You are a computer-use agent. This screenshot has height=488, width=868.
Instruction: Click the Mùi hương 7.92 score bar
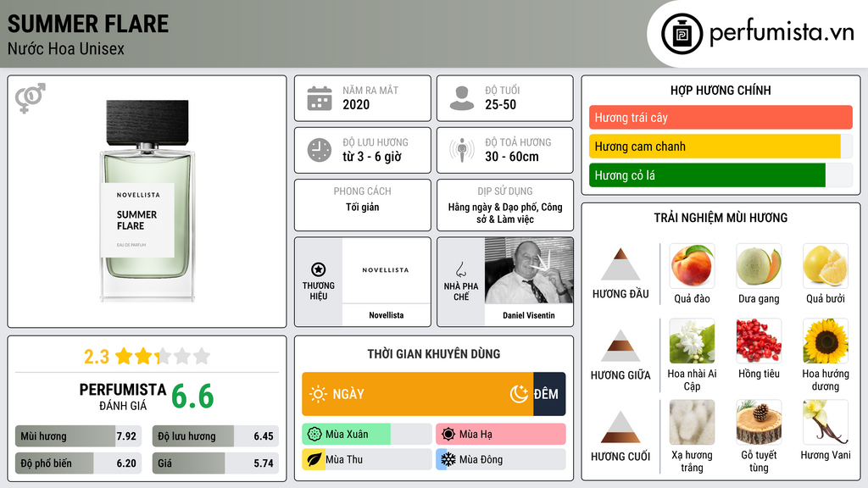(79, 436)
